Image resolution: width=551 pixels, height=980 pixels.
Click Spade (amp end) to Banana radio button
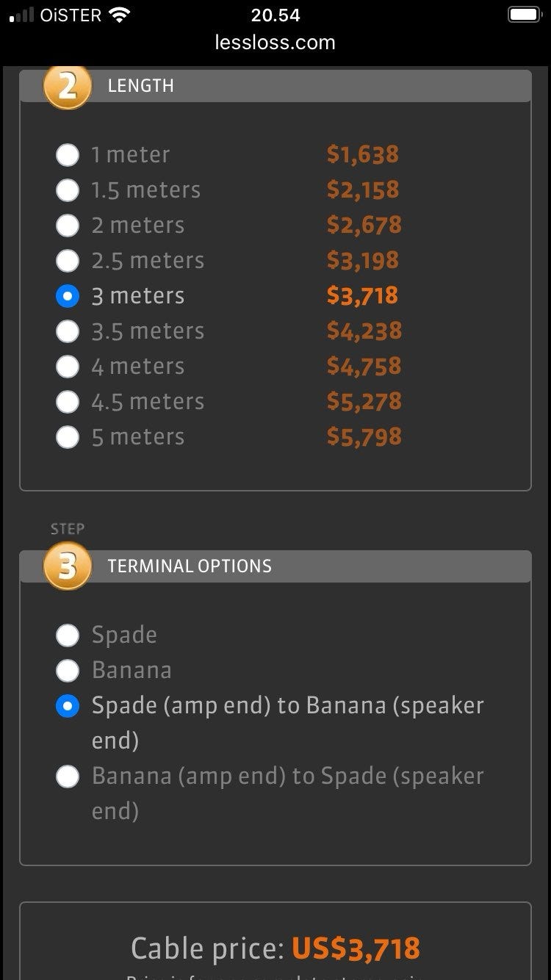click(x=68, y=706)
